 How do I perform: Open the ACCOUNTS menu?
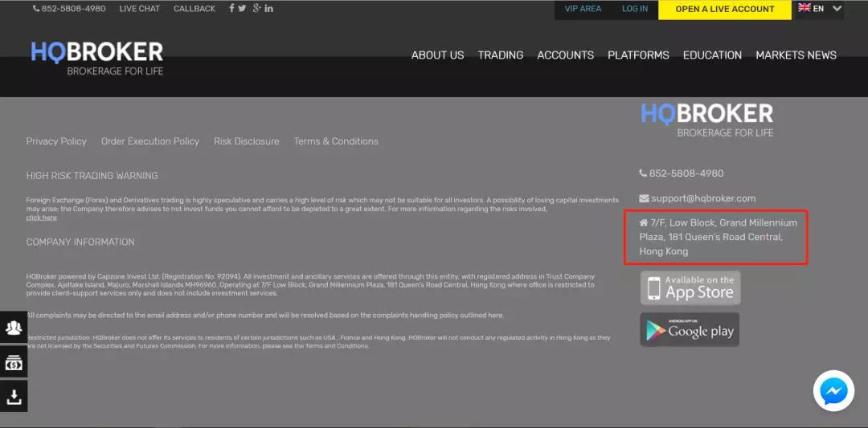(x=565, y=55)
